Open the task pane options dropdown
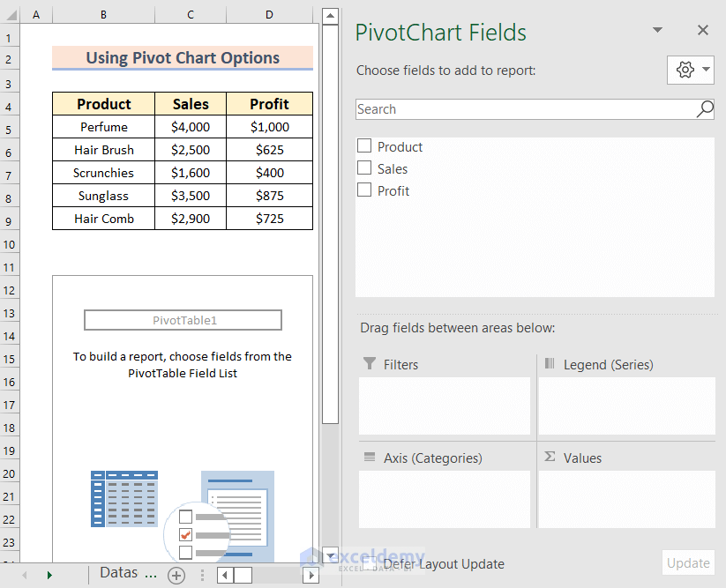 tap(657, 30)
